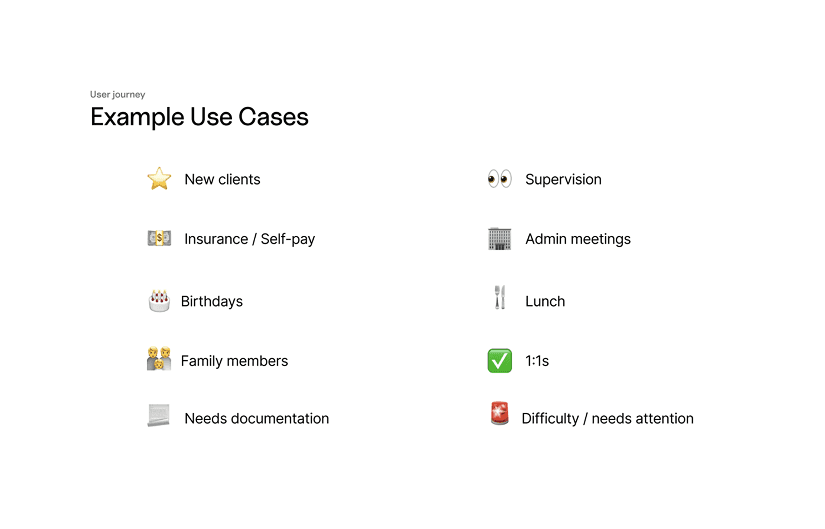Viewport: 825px width, 529px height.
Task: Select the Insurance / Self-pay text
Action: point(249,239)
